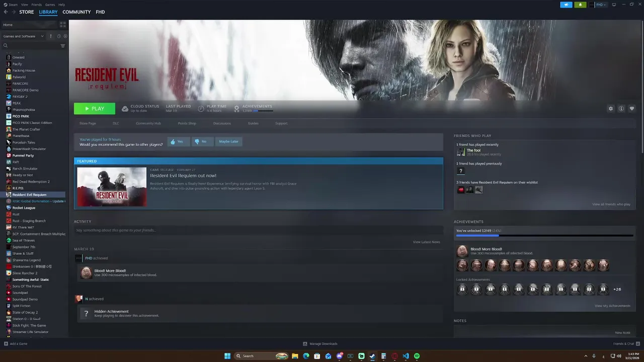
Task: Click the Achievements trophy icon in header
Action: [x=236, y=109]
